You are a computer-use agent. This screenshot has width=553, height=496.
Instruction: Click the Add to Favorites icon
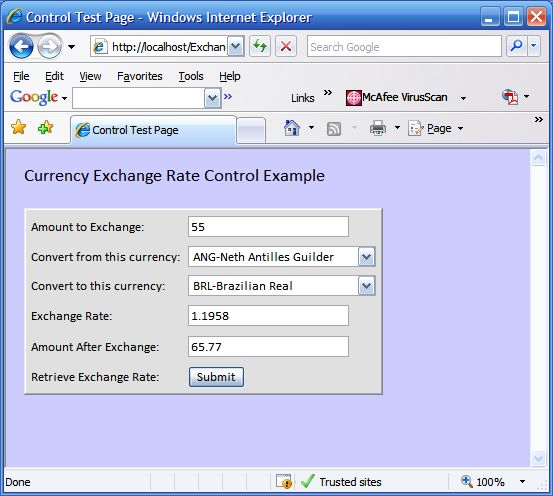(x=45, y=127)
